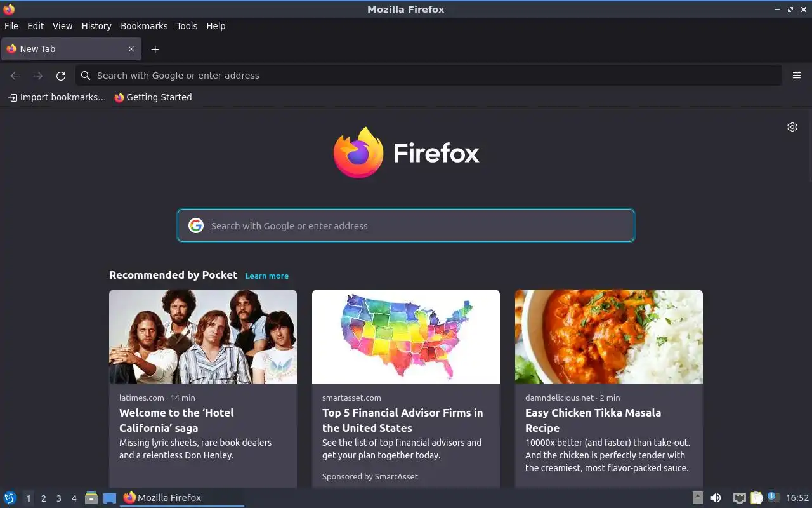Switch to workspace 4
This screenshot has height=508, width=812.
pyautogui.click(x=74, y=498)
